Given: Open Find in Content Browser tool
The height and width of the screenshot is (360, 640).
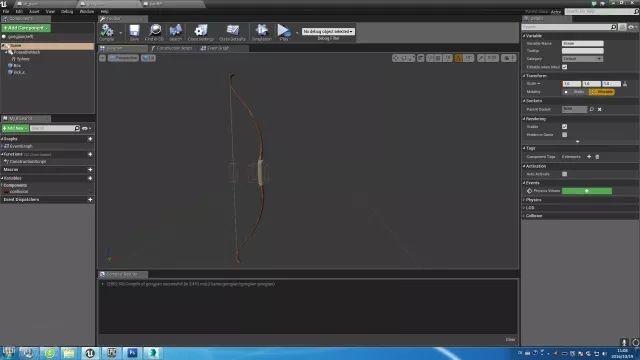Looking at the screenshot, I should (155, 32).
